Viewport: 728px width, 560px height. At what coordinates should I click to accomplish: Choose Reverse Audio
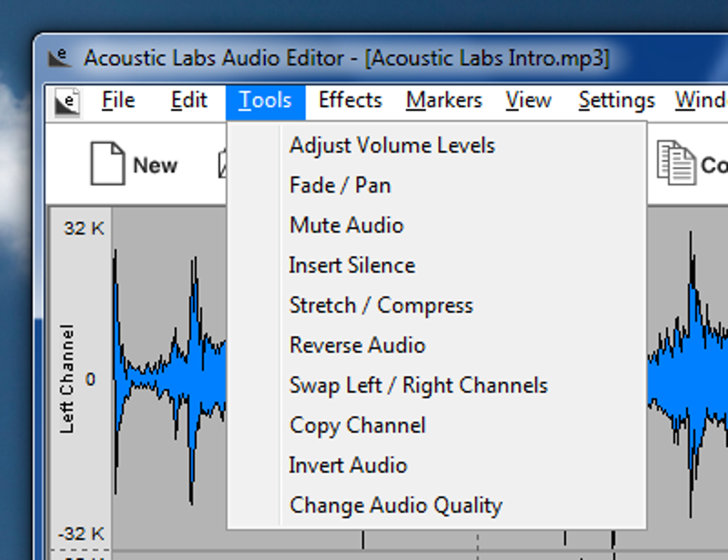pyautogui.click(x=358, y=345)
